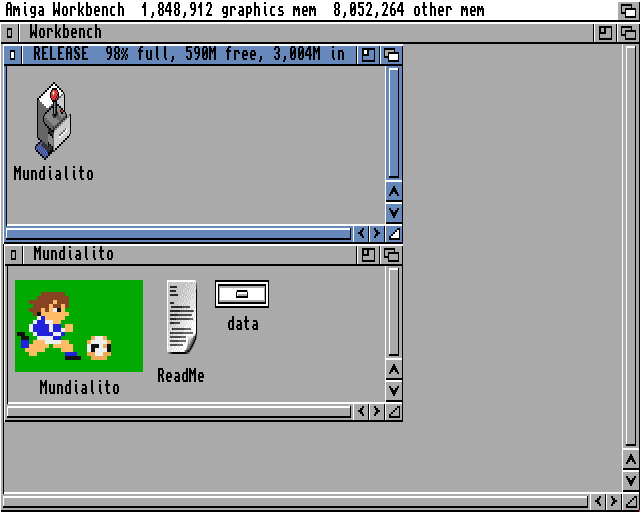Close the Mundialito window
This screenshot has width=640, height=512.
[x=13, y=255]
